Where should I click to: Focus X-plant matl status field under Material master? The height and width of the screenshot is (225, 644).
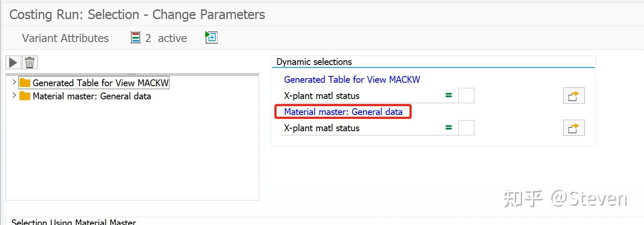pos(466,128)
